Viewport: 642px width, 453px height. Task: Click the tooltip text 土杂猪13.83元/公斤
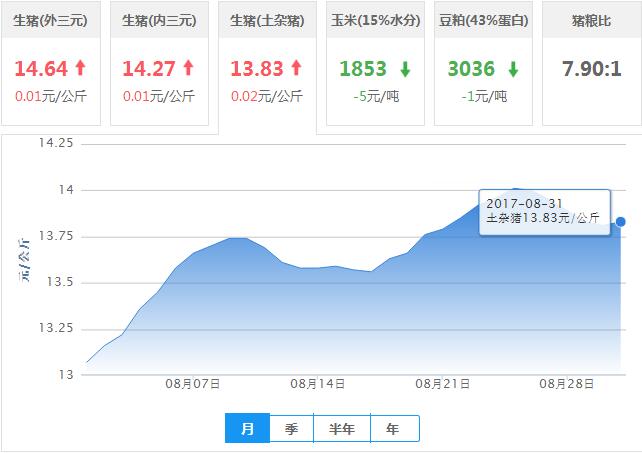tap(543, 217)
